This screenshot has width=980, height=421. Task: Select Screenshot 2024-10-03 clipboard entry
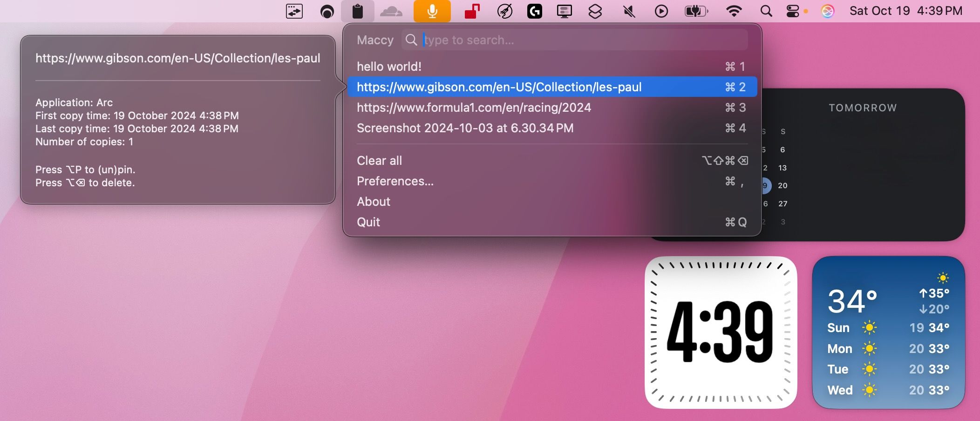[552, 128]
